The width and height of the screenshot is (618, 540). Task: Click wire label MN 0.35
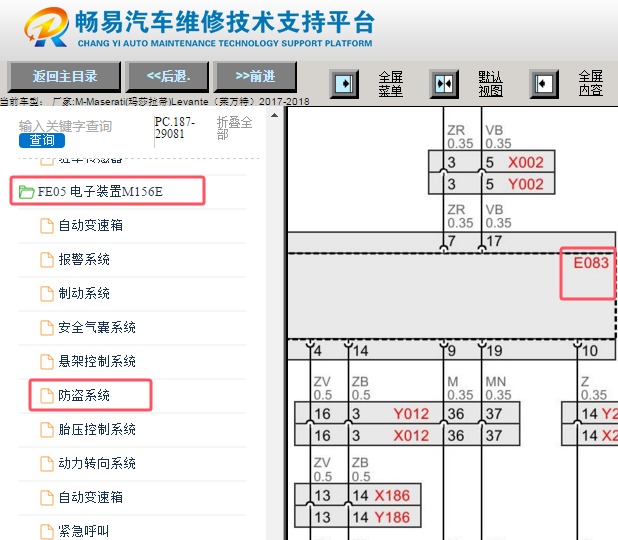pyautogui.click(x=498, y=388)
